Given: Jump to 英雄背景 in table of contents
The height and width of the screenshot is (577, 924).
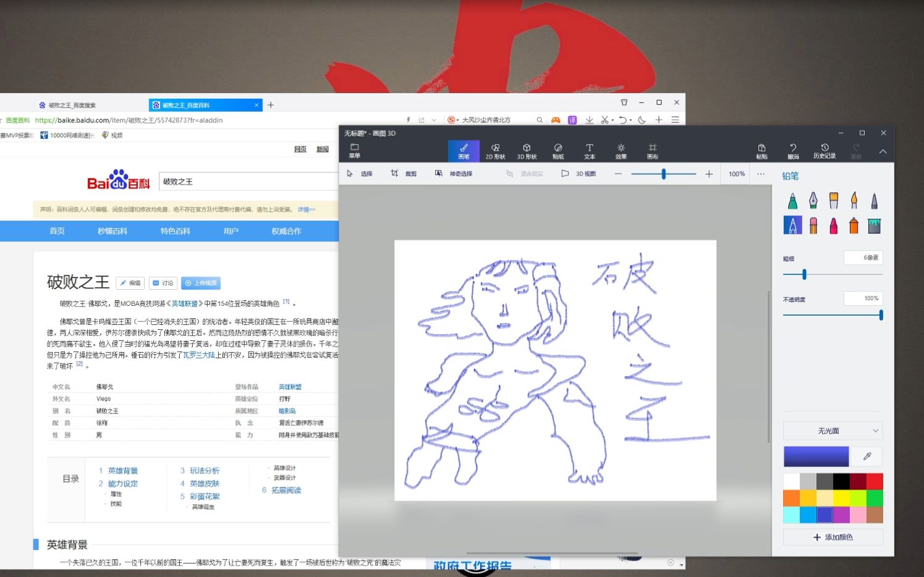Looking at the screenshot, I should pyautogui.click(x=122, y=471).
